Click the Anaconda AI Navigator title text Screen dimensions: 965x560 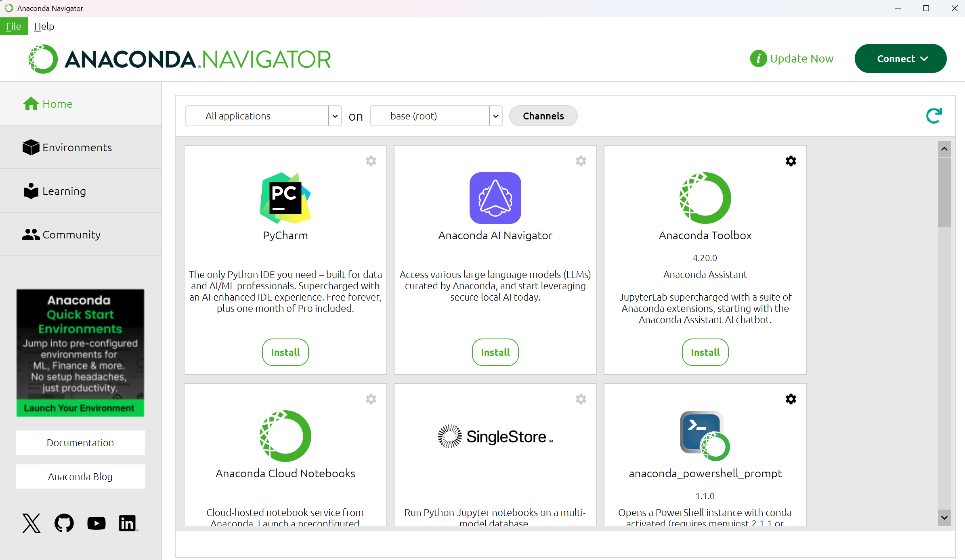[x=495, y=235]
